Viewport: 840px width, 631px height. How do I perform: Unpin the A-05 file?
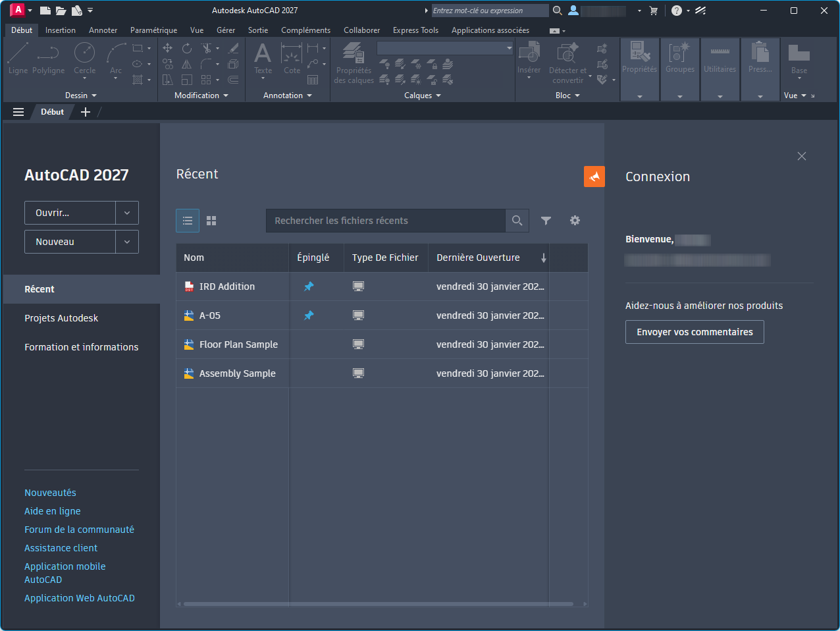[309, 315]
